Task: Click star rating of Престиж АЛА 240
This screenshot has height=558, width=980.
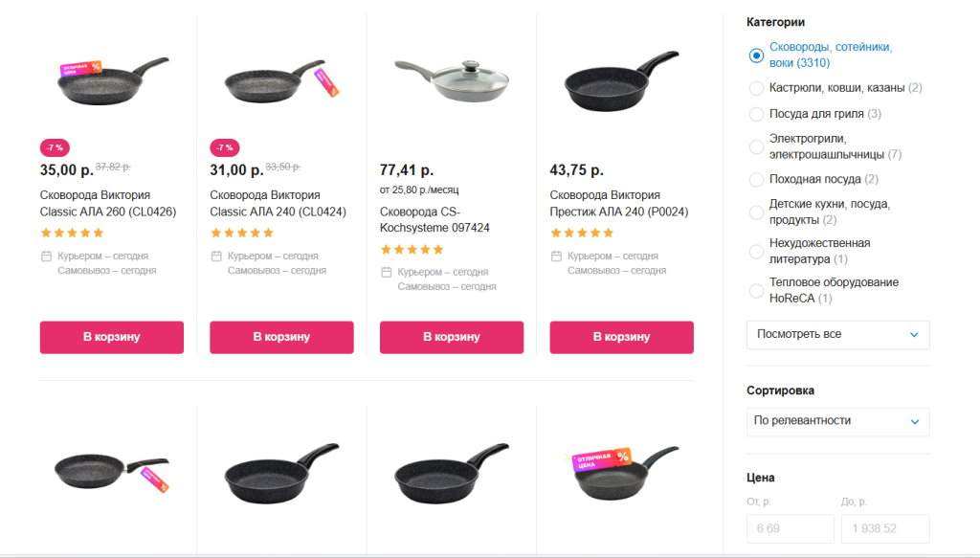Action: tap(581, 233)
